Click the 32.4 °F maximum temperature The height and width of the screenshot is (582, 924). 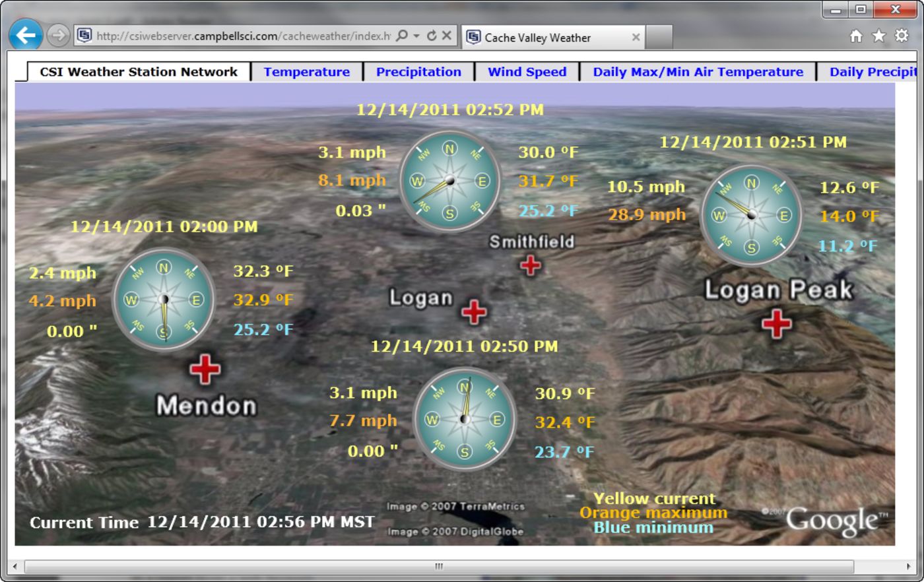[x=565, y=422]
